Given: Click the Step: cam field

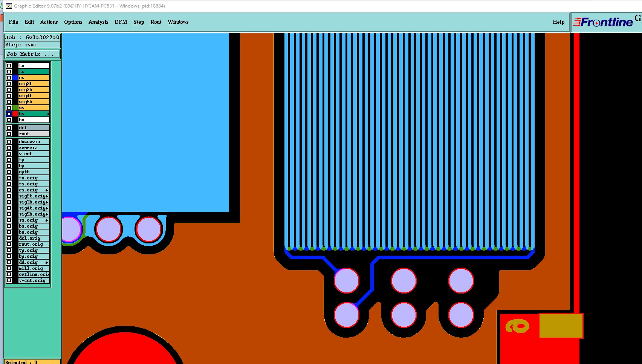Looking at the screenshot, I should (x=32, y=44).
